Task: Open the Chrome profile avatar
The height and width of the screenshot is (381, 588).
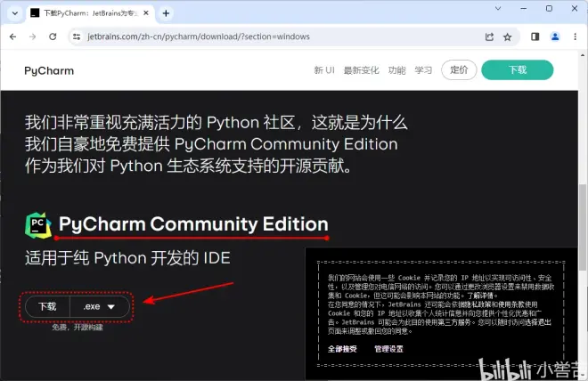Action: (555, 36)
